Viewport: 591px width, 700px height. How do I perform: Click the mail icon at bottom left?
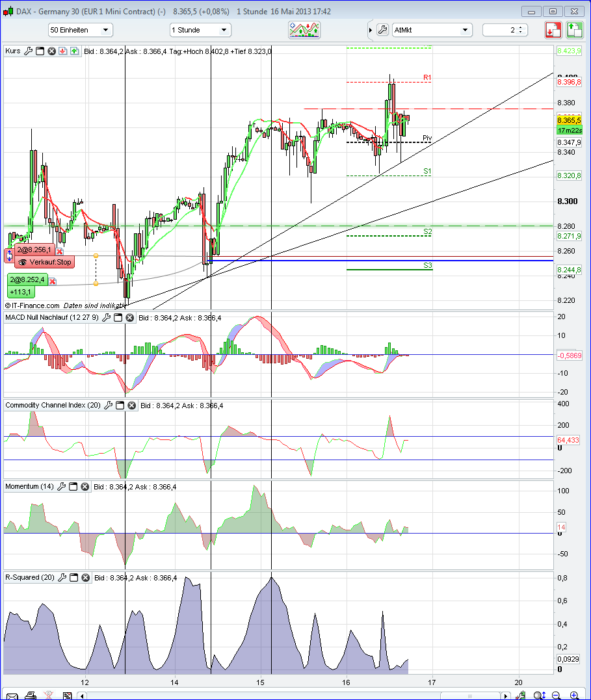12,695
